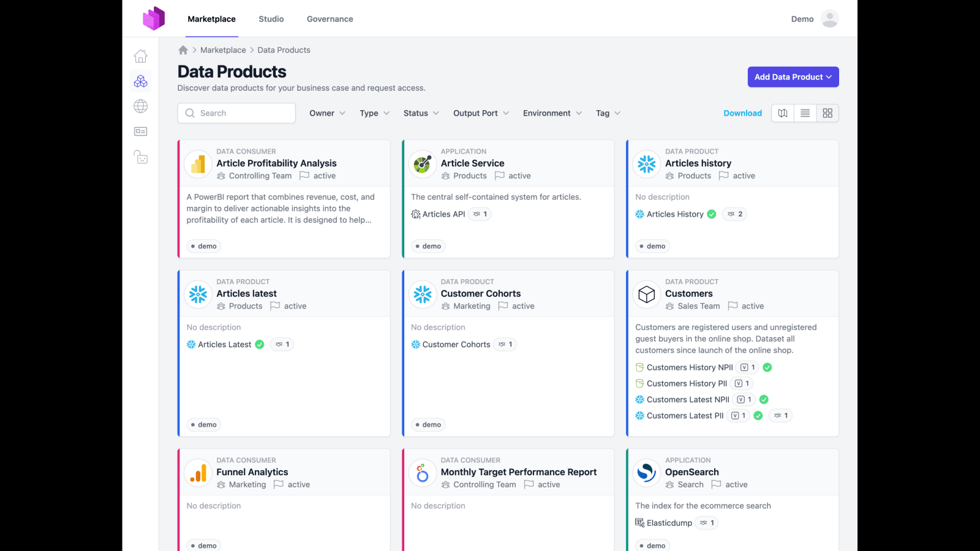
Task: Open the home icon in left sidebar
Action: pyautogui.click(x=141, y=56)
